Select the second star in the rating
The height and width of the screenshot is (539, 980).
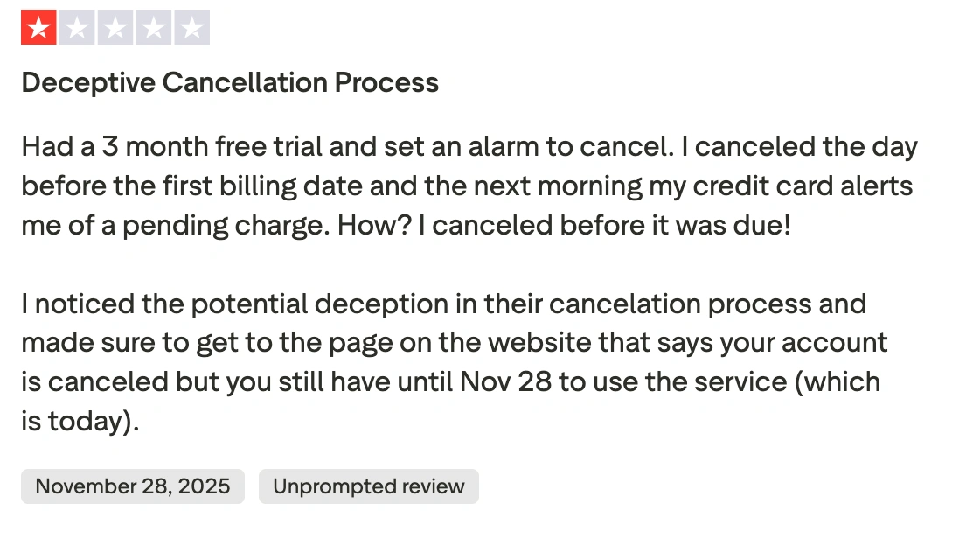click(x=78, y=27)
